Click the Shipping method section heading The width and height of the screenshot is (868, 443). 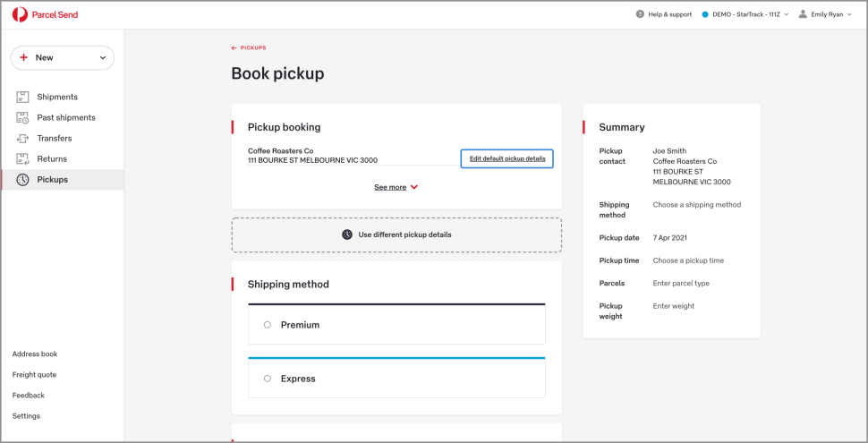point(288,284)
